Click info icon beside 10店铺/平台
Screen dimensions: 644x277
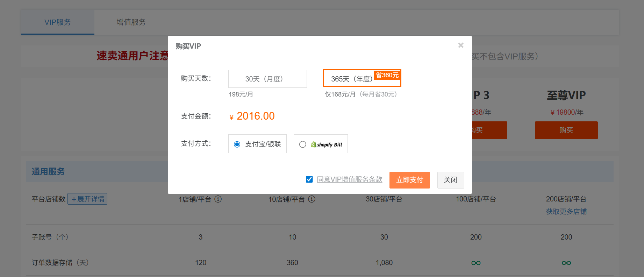[x=312, y=199]
